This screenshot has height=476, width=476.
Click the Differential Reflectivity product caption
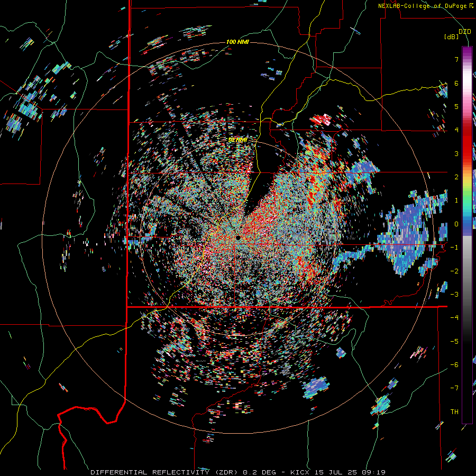[238, 472]
